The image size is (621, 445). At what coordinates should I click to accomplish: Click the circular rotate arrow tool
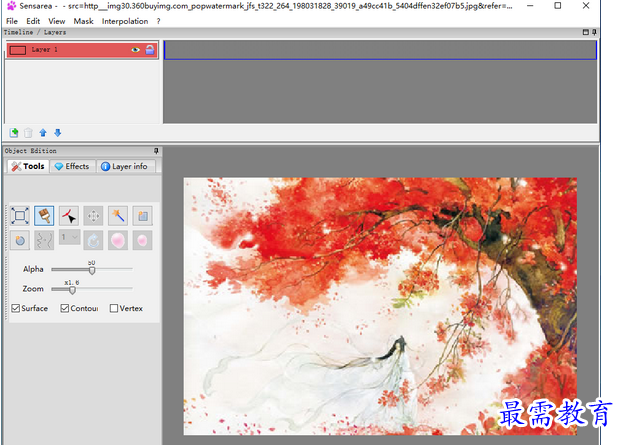click(93, 240)
